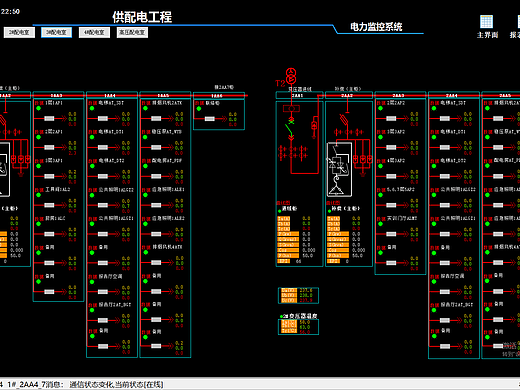Click the 2#变压器温度 status dot
This screenshot has height=390, width=520.
[x=281, y=316]
